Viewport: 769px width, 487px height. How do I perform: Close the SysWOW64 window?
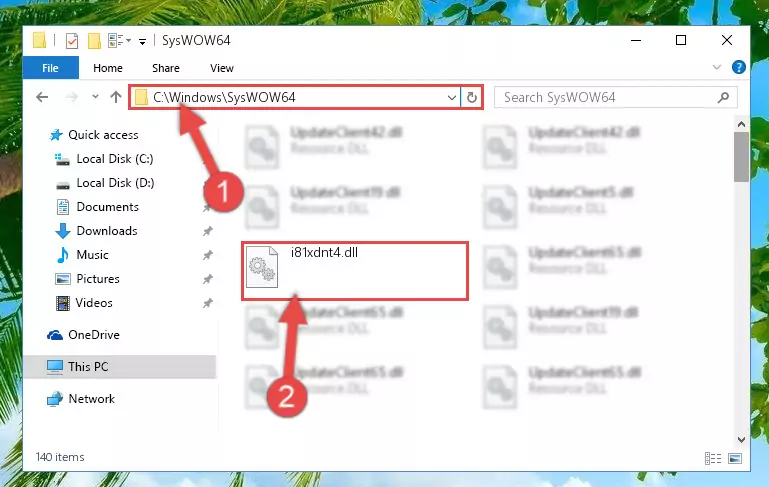[x=727, y=40]
